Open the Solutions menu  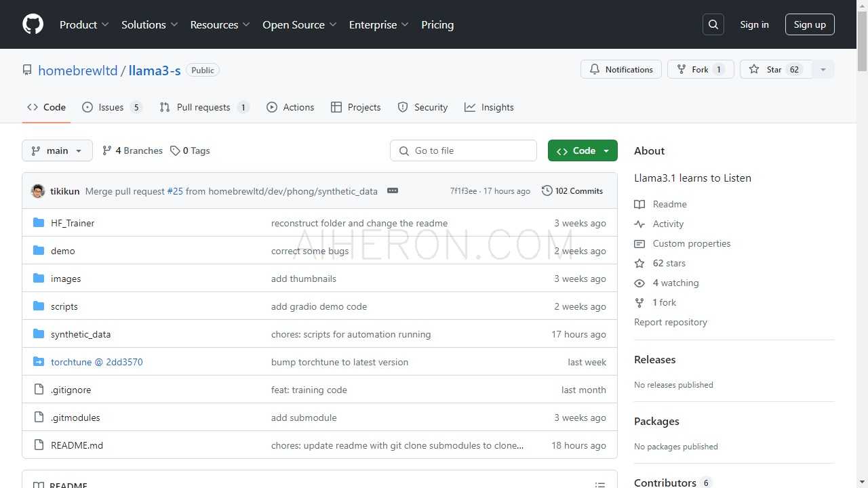click(149, 24)
